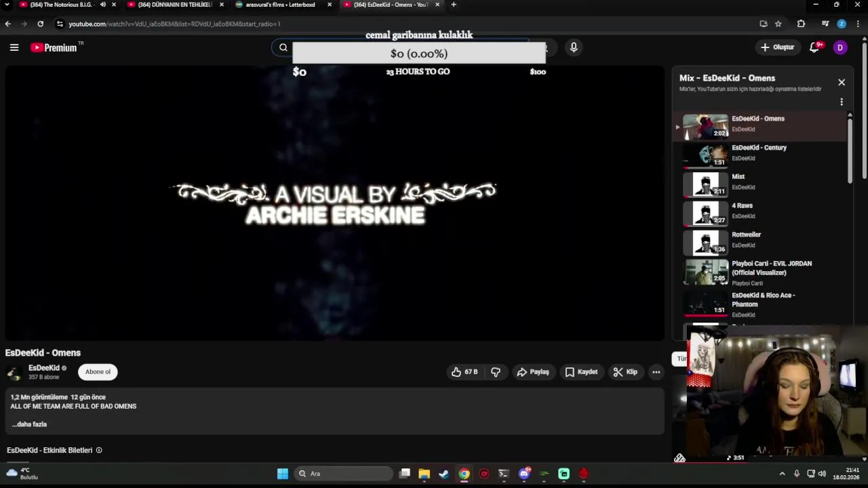
Task: Reload the current page
Action: [40, 24]
